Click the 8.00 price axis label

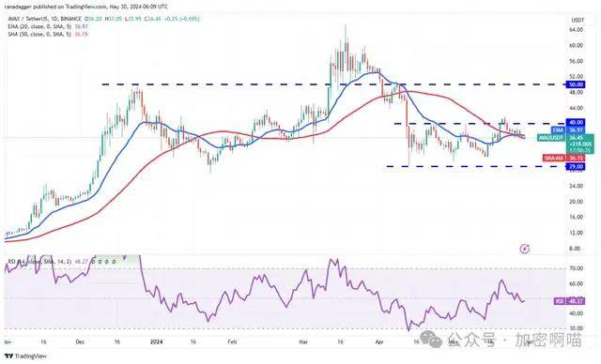pos(575,249)
